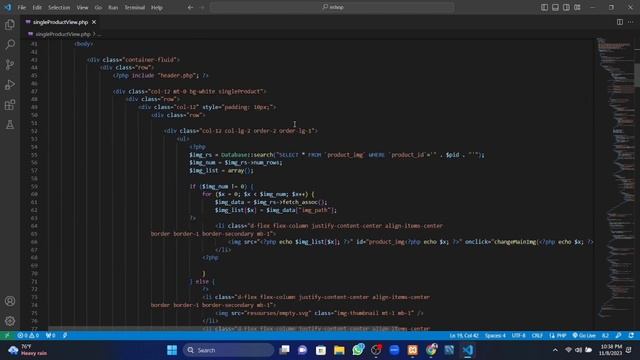Open the Testing flask view
Screen dimensions: 640x360
10,124
